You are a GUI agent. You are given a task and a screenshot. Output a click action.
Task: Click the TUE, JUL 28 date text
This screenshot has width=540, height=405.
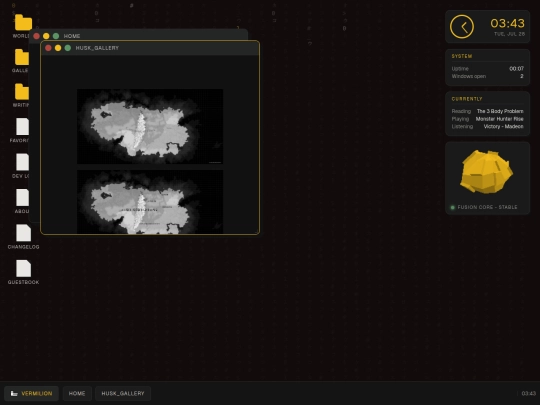(x=509, y=34)
